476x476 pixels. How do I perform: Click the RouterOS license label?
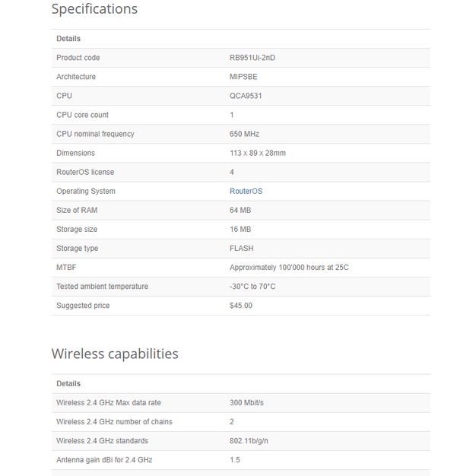point(85,172)
